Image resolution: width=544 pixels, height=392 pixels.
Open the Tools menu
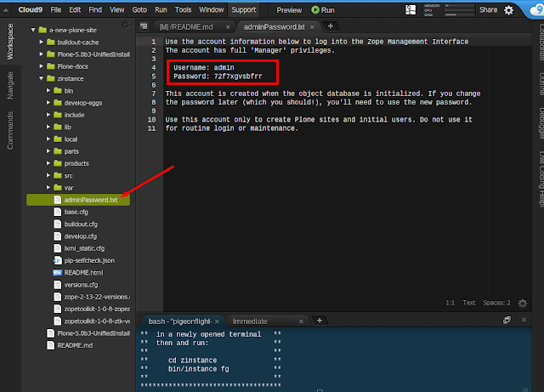click(183, 9)
